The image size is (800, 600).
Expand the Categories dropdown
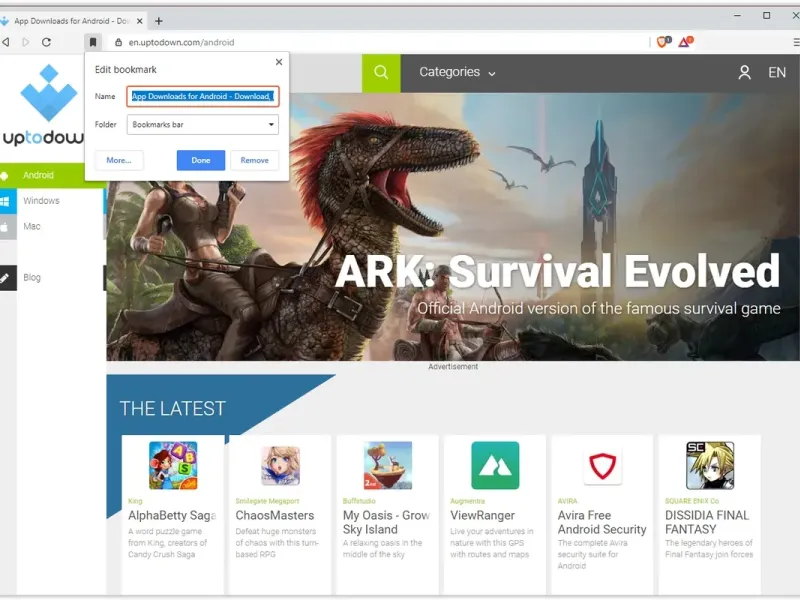point(457,72)
